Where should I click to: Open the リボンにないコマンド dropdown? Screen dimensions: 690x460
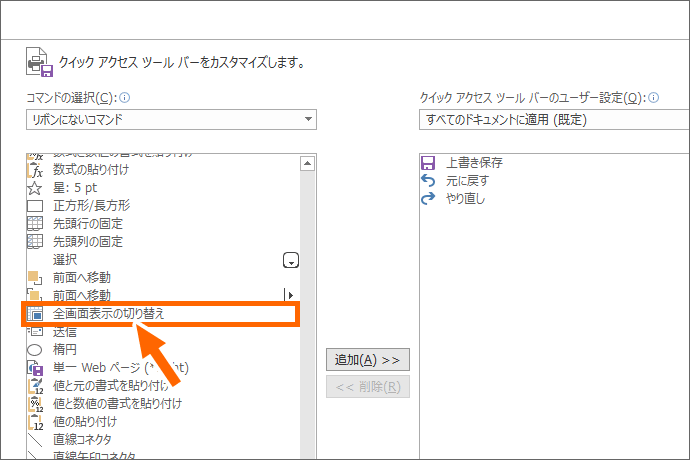pos(171,119)
